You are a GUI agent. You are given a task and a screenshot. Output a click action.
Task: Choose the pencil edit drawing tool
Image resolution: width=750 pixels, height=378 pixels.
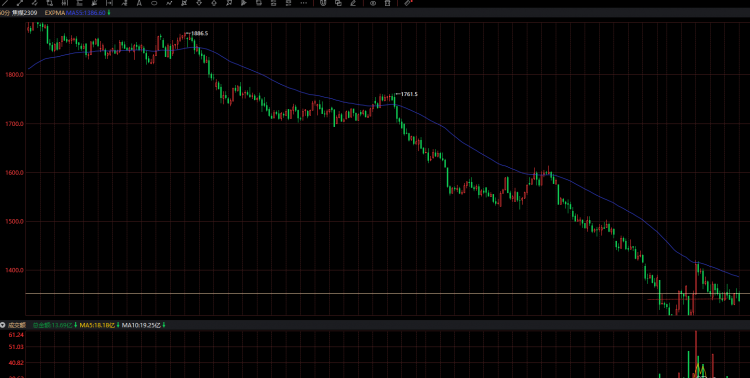click(353, 3)
